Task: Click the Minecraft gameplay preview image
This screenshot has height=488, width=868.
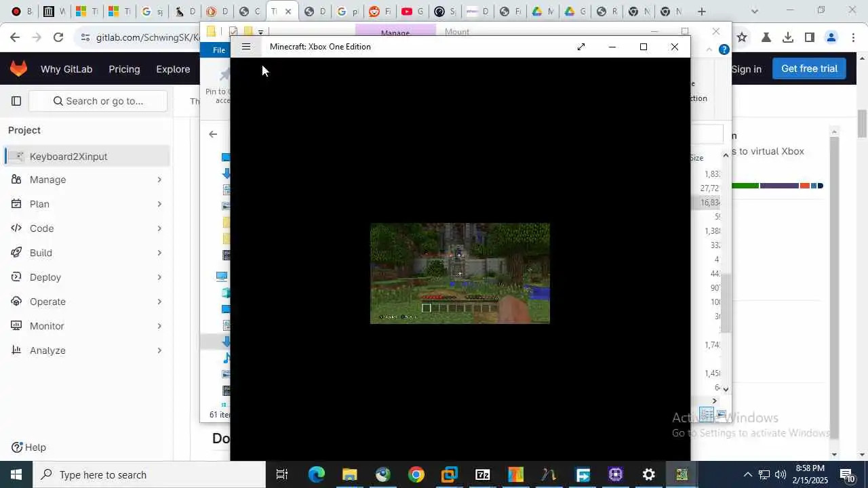Action: click(460, 273)
